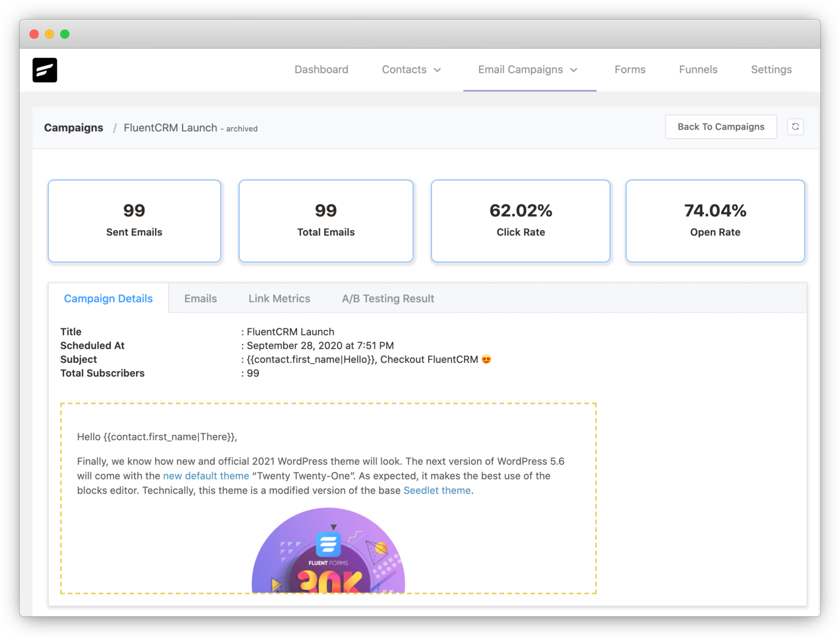Screen dimensions: 840x636
Task: Collapse the Email Campaigns chevron
Action: click(574, 70)
